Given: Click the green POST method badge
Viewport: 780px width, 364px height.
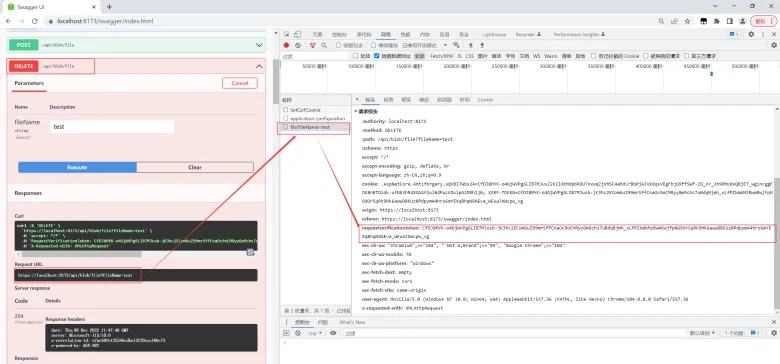Looking at the screenshot, I should click(x=23, y=45).
